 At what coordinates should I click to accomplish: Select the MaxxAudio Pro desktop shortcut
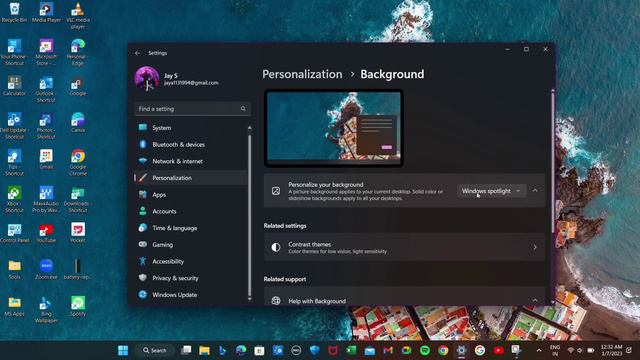point(46,199)
